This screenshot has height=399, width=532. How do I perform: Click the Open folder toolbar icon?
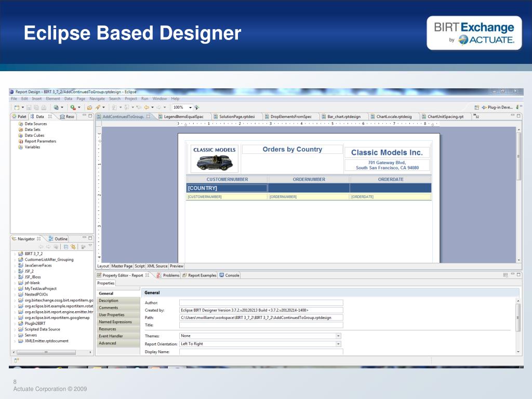point(89,107)
